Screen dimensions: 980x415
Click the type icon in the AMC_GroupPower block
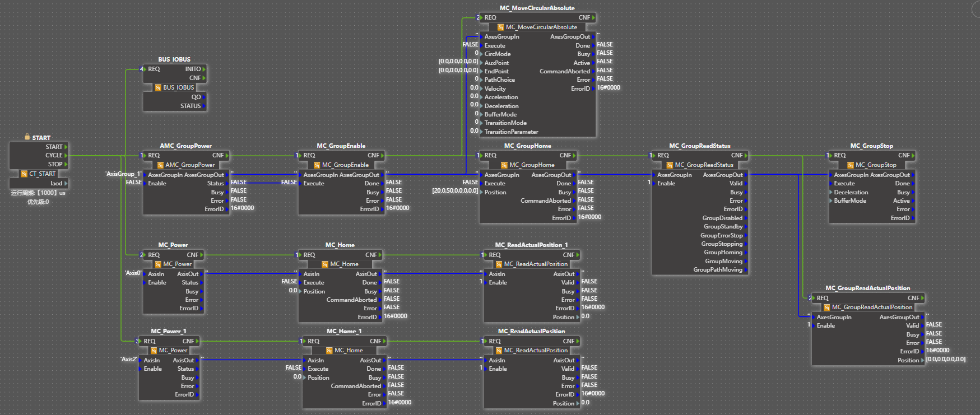(160, 165)
